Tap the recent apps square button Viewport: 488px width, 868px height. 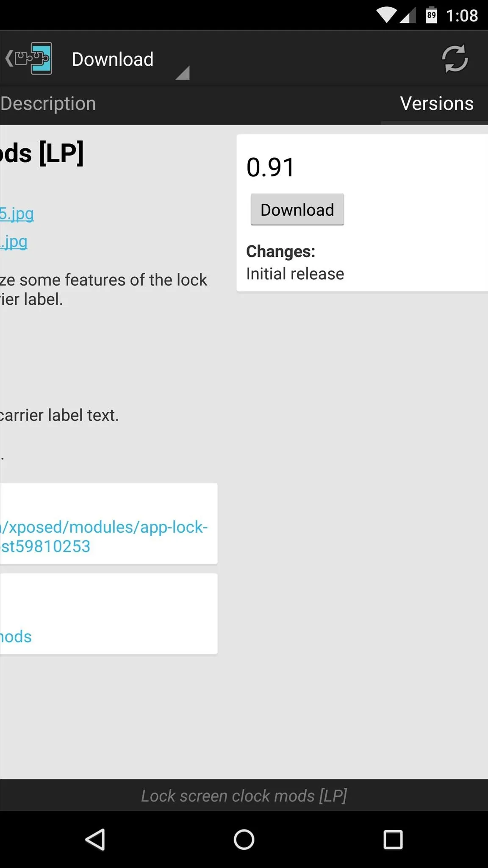tap(393, 840)
